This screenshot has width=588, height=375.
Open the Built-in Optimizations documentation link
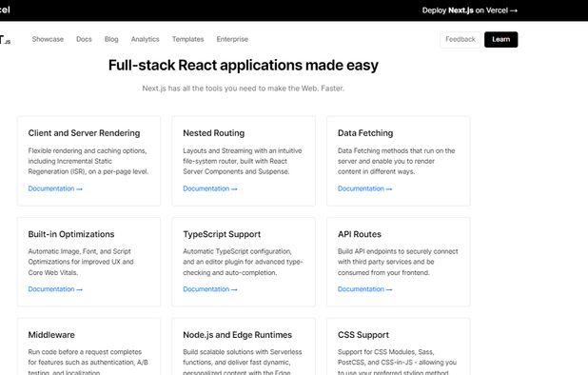pyautogui.click(x=55, y=289)
